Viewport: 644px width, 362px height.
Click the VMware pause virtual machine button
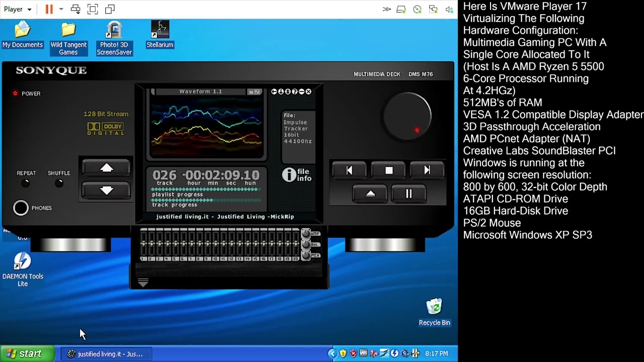click(x=49, y=9)
